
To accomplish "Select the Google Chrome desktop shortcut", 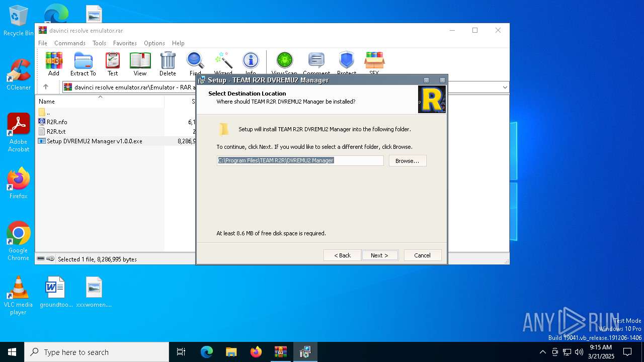I will pyautogui.click(x=19, y=241).
